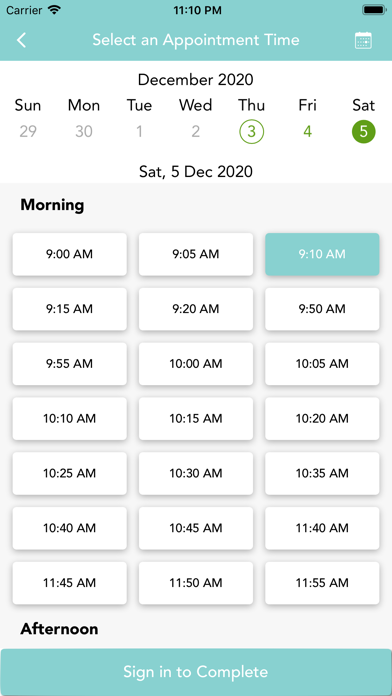Pick the 9:50 AM appointment slot

(x=322, y=309)
